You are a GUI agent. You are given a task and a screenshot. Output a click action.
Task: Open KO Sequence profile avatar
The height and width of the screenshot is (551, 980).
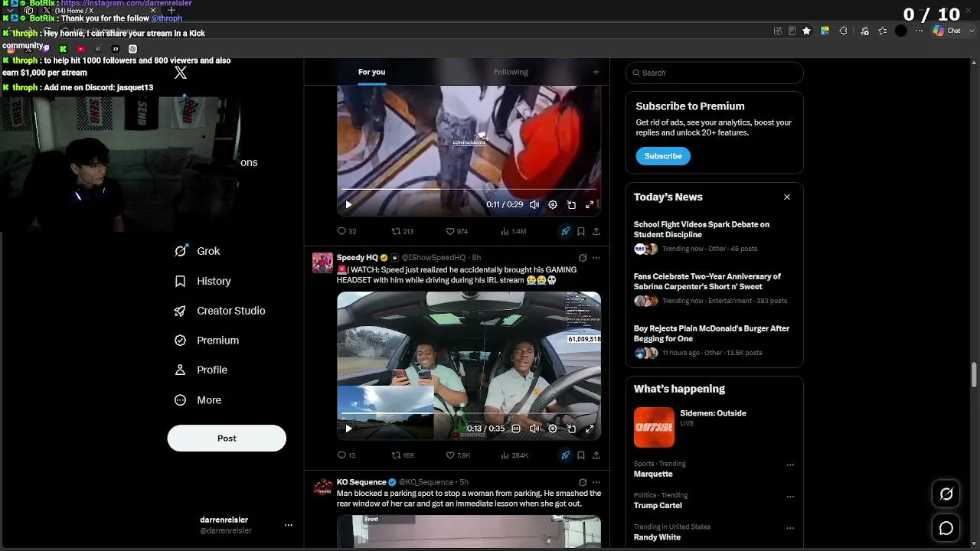(x=322, y=487)
